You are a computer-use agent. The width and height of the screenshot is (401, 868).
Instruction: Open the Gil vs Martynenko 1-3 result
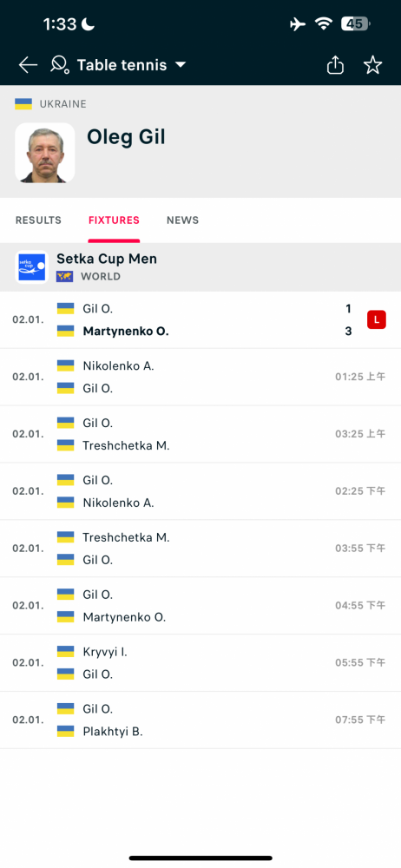click(x=200, y=320)
